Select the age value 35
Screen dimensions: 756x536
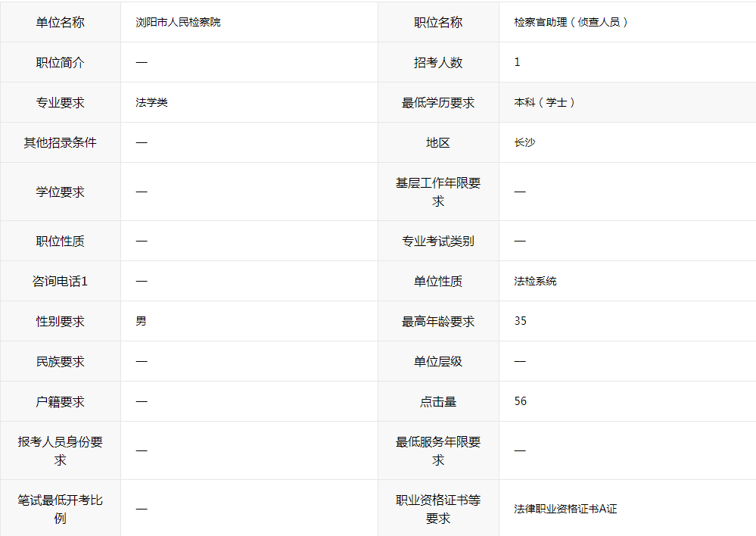pos(520,321)
